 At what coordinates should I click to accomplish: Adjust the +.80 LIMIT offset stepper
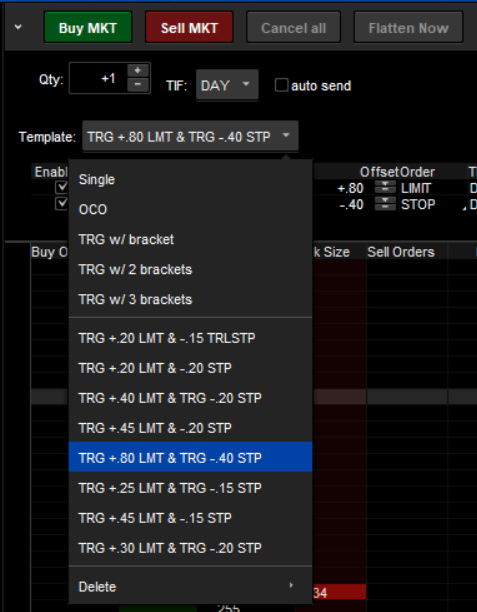pyautogui.click(x=385, y=188)
